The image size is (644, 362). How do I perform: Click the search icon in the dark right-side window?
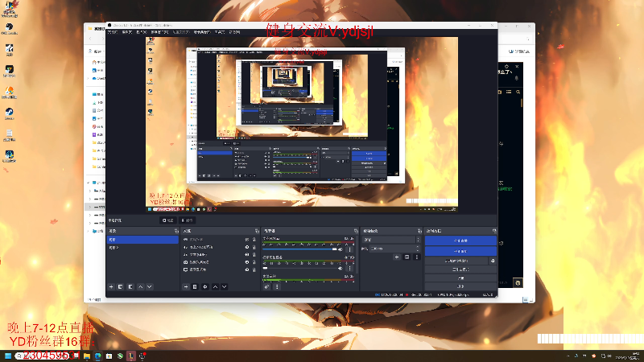pos(518,92)
